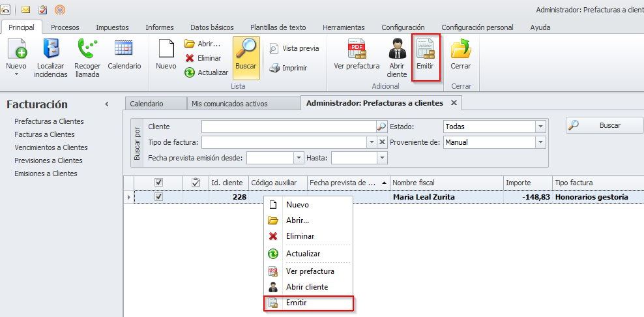Expand the dropdown arrow under the Nuevo ribbon button
The height and width of the screenshot is (317, 644).
[x=16, y=74]
